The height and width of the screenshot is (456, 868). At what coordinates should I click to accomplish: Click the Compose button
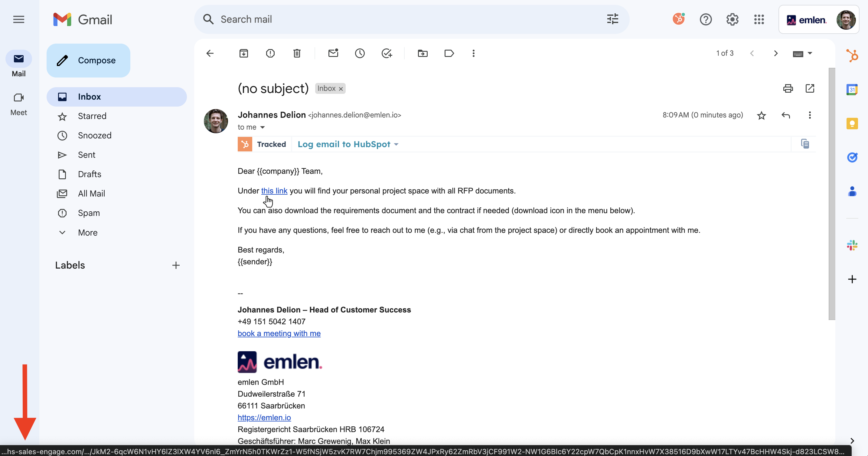[x=89, y=60]
